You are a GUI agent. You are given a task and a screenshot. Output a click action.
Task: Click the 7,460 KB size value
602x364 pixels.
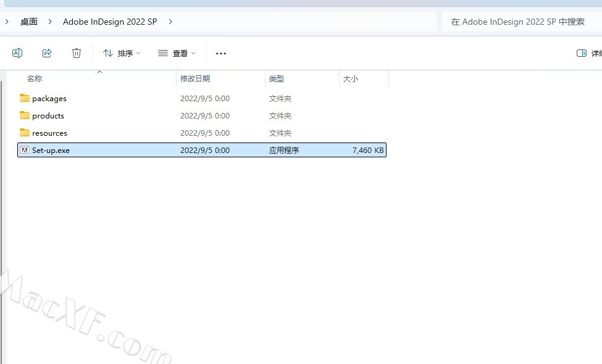[368, 151]
